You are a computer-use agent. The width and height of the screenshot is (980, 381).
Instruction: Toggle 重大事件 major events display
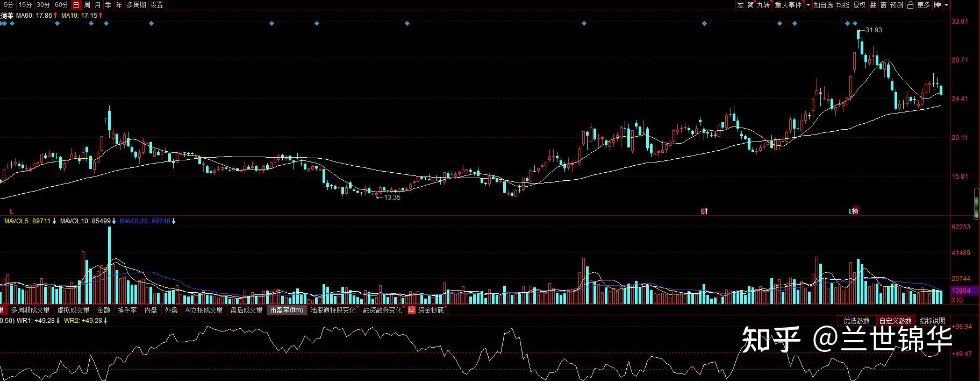[788, 5]
